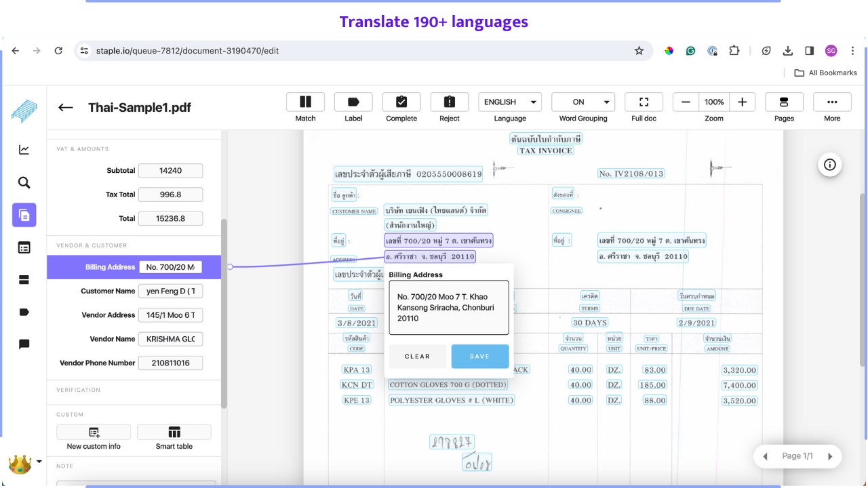Open Full doc view
The width and height of the screenshot is (868, 488).
click(x=644, y=102)
